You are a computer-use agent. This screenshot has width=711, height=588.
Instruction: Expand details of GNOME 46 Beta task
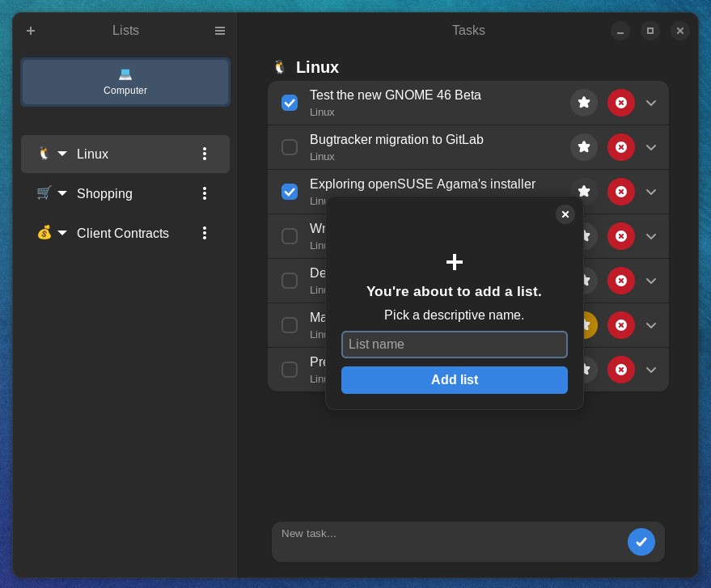(651, 103)
